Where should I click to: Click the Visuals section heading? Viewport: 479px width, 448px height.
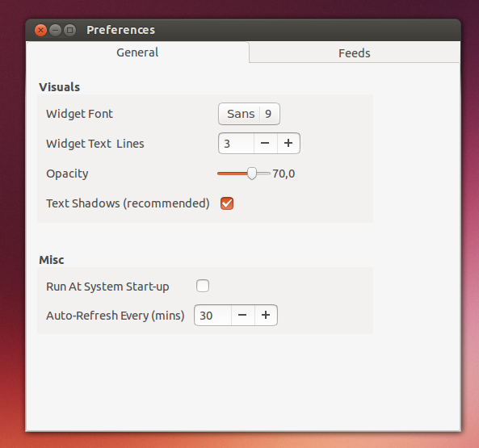tap(59, 87)
